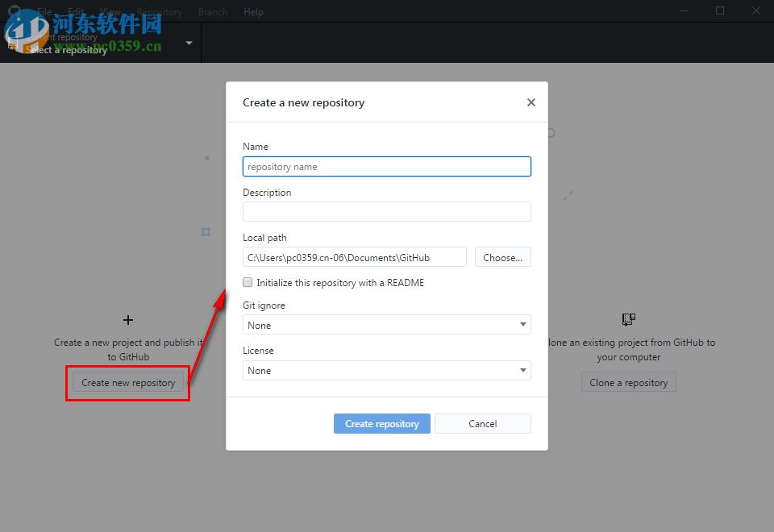Click the Cancel button
Viewport: 774px width, 532px height.
click(482, 423)
